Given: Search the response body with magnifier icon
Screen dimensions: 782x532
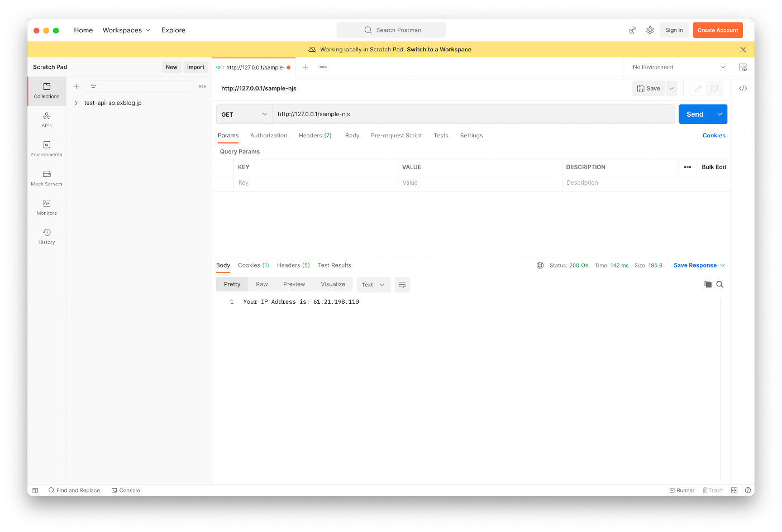Looking at the screenshot, I should (720, 284).
